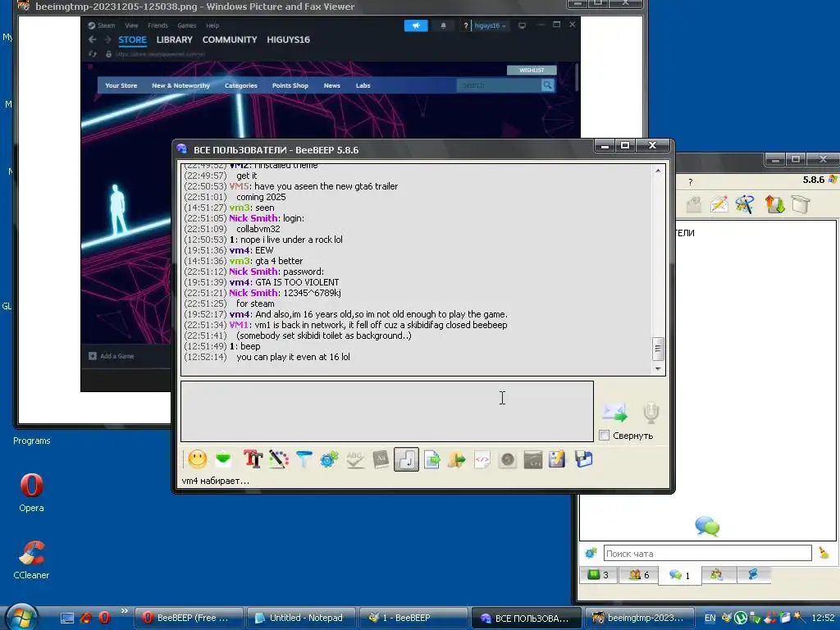This screenshot has height=630, width=840.
Task: Open the ? help menu in BeeBEEP main window
Action: tap(691, 182)
